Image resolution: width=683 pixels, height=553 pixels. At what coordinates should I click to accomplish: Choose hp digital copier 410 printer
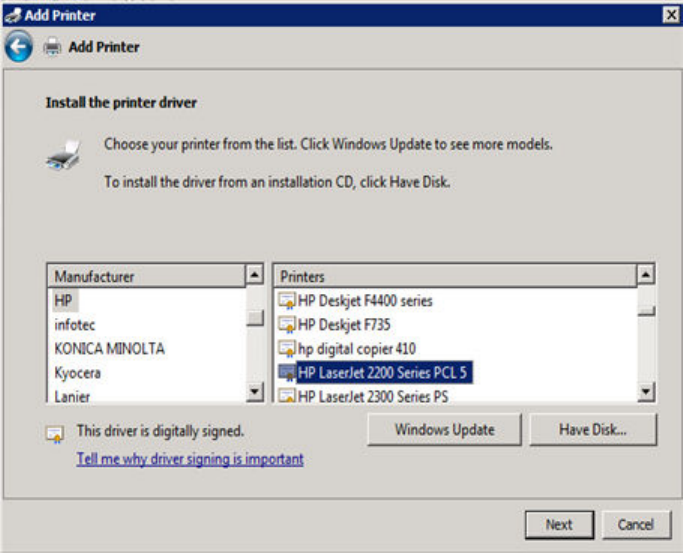[x=357, y=348]
